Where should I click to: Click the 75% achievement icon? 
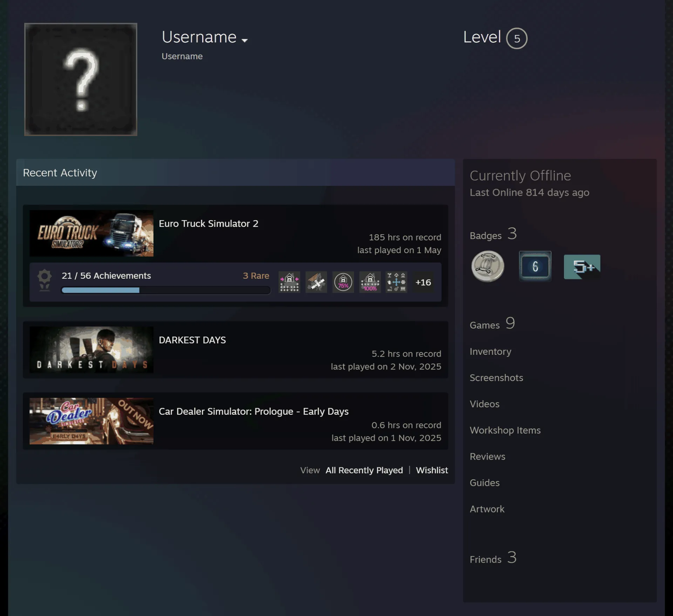(343, 282)
